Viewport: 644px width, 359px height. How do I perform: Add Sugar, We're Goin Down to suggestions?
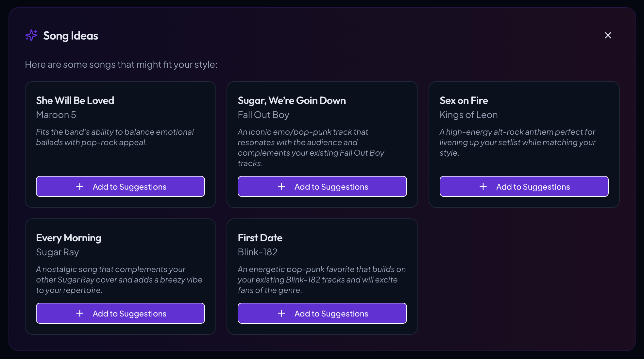(322, 186)
